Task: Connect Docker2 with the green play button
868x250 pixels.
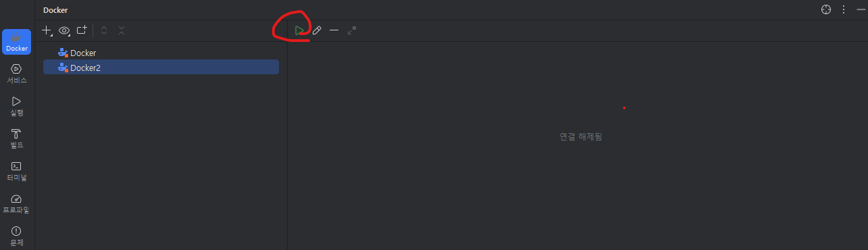Action: tap(299, 30)
